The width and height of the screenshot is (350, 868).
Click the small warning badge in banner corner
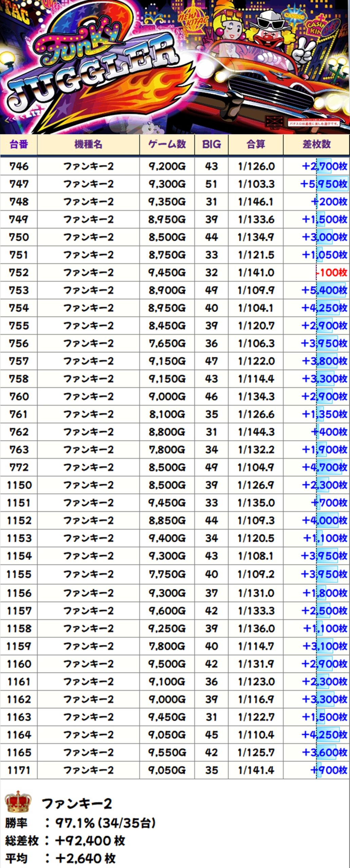[x=313, y=123]
